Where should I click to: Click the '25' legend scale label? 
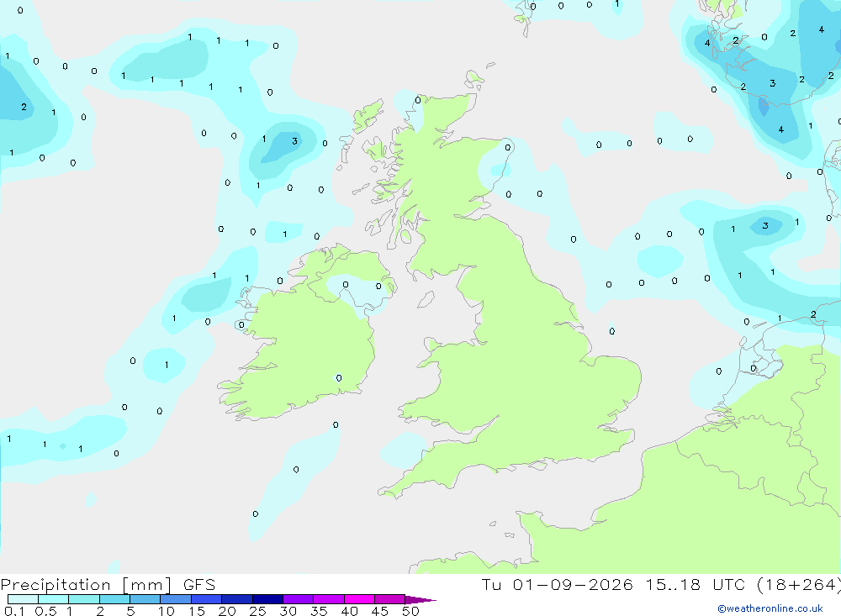(x=257, y=611)
